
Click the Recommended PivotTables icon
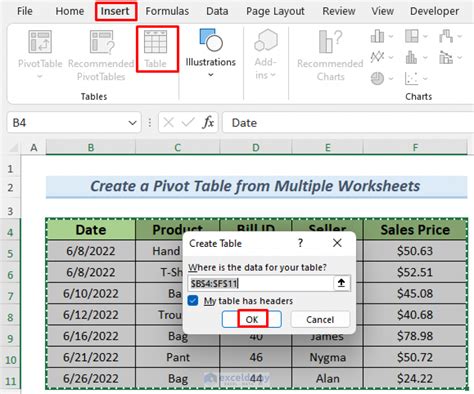(x=101, y=42)
